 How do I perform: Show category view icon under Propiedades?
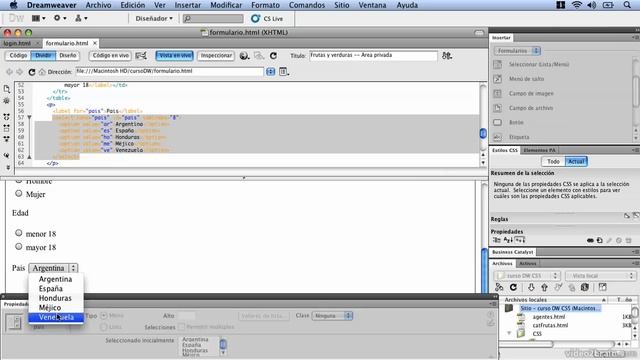pyautogui.click(x=497, y=240)
